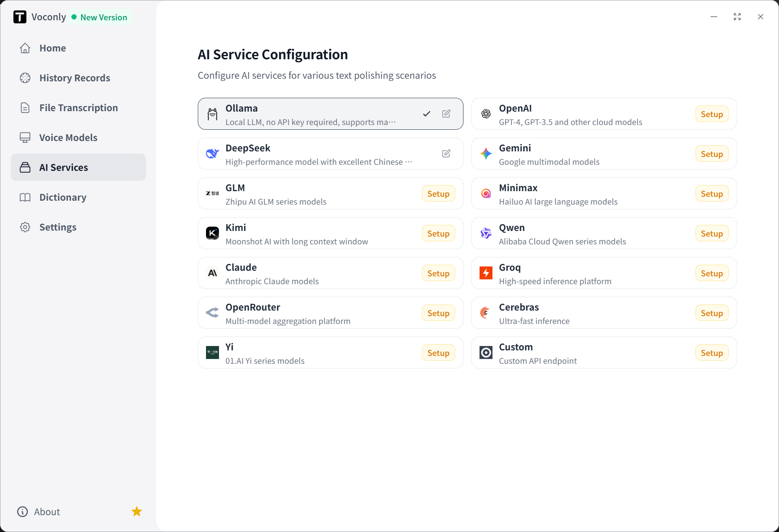The image size is (779, 532).
Task: Open the About page
Action: pos(39,512)
